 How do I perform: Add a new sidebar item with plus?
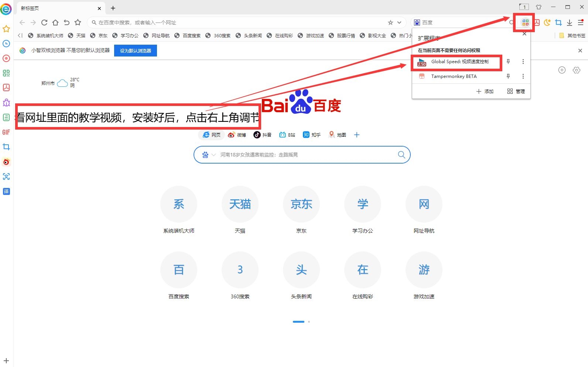click(6, 361)
